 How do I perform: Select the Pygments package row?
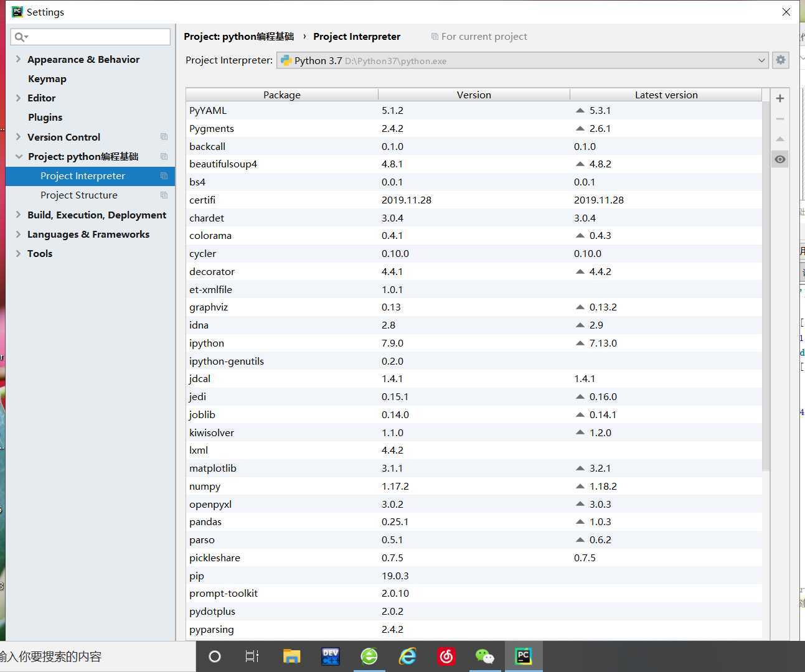pos(474,128)
